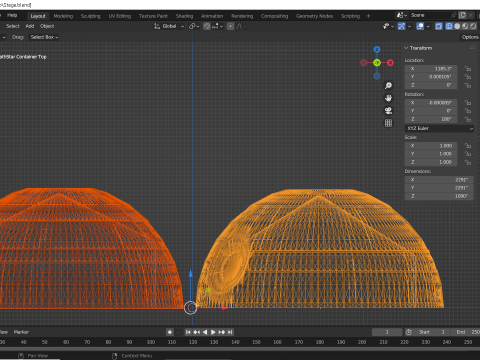Toggle viewport overlays display

point(420,26)
